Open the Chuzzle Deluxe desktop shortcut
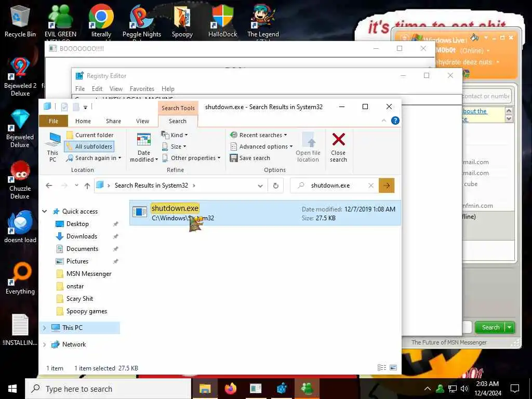532x399 pixels. [x=20, y=180]
